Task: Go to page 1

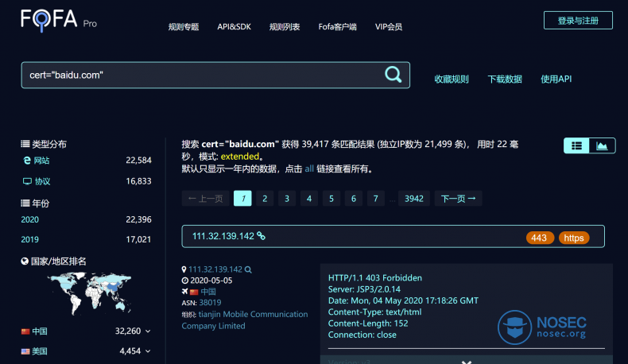Action: (x=242, y=198)
